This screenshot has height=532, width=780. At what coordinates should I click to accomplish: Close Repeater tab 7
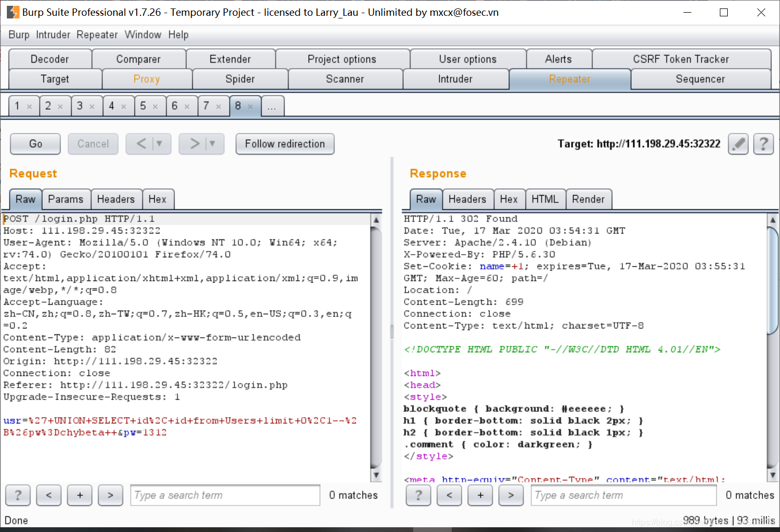(x=219, y=107)
